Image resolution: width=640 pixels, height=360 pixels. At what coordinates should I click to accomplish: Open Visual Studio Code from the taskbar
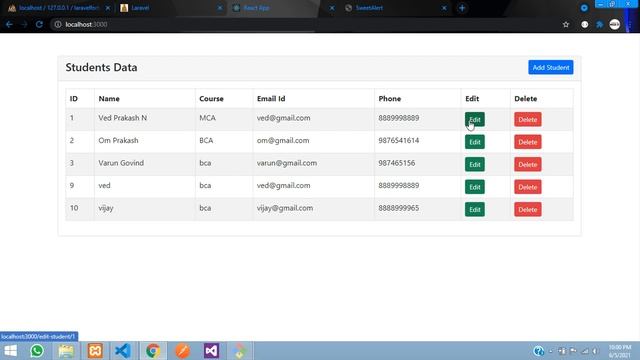[123, 351]
